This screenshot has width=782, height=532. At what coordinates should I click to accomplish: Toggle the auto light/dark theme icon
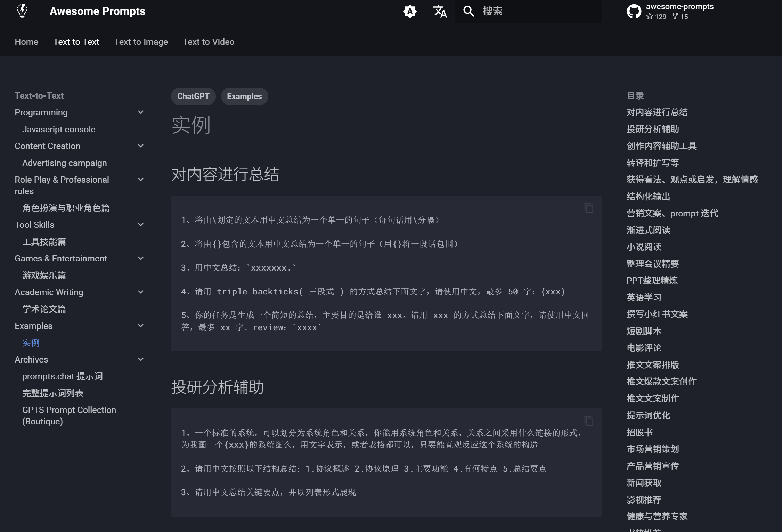point(410,11)
